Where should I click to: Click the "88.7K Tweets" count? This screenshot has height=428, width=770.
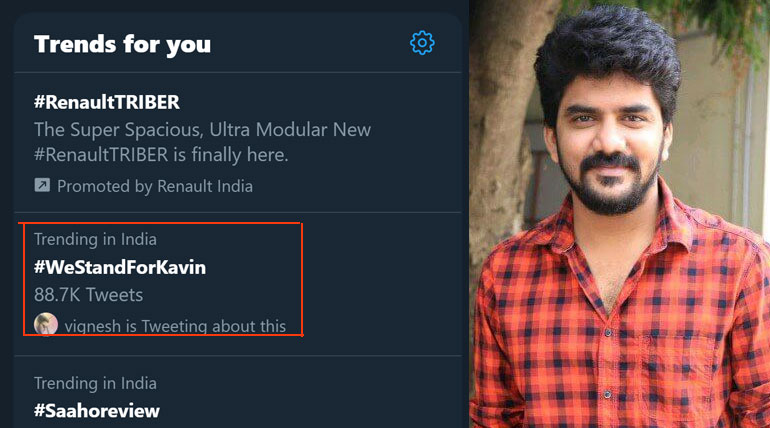pyautogui.click(x=88, y=295)
